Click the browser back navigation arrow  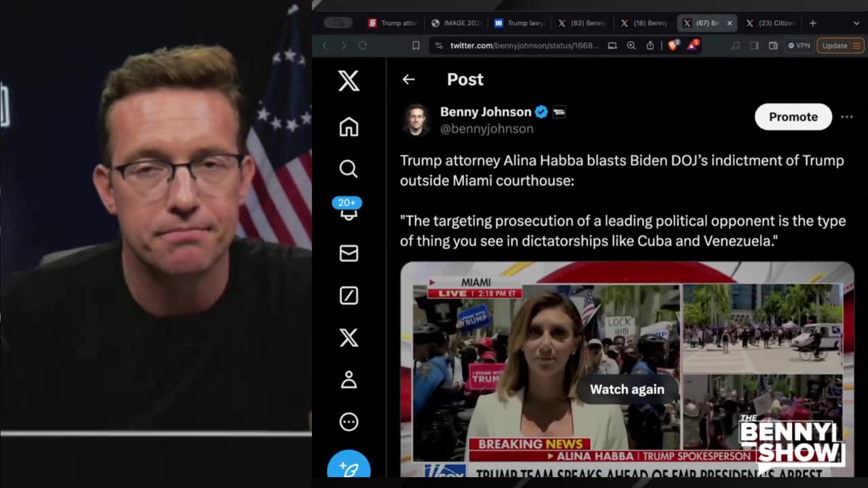[x=325, y=45]
